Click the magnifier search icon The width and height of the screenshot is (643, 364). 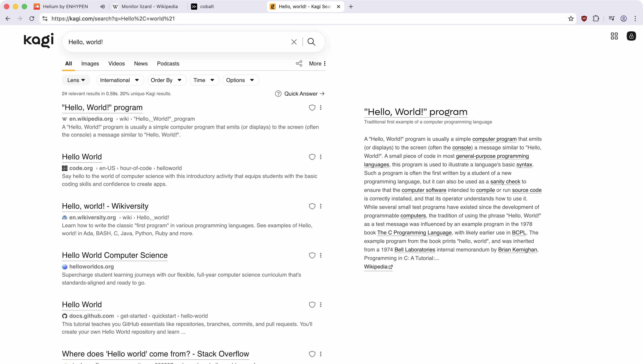click(x=311, y=42)
